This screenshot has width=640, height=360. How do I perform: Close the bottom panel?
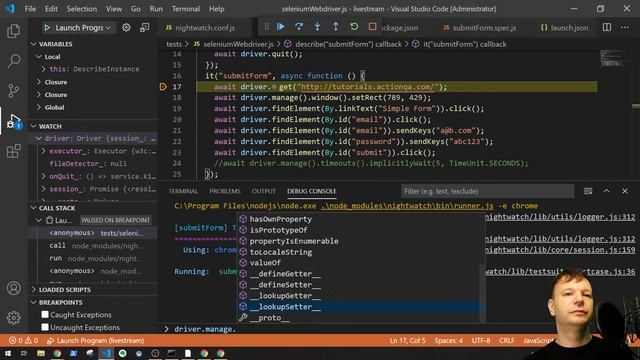coord(625,191)
